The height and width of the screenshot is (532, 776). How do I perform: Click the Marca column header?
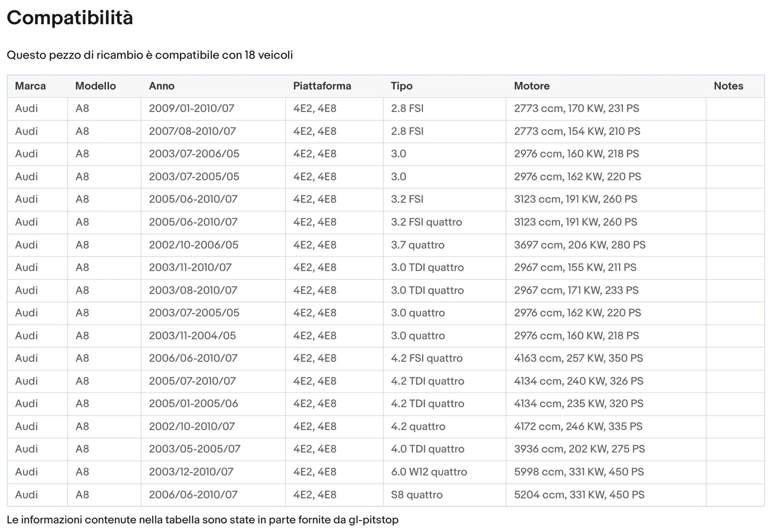click(x=31, y=86)
